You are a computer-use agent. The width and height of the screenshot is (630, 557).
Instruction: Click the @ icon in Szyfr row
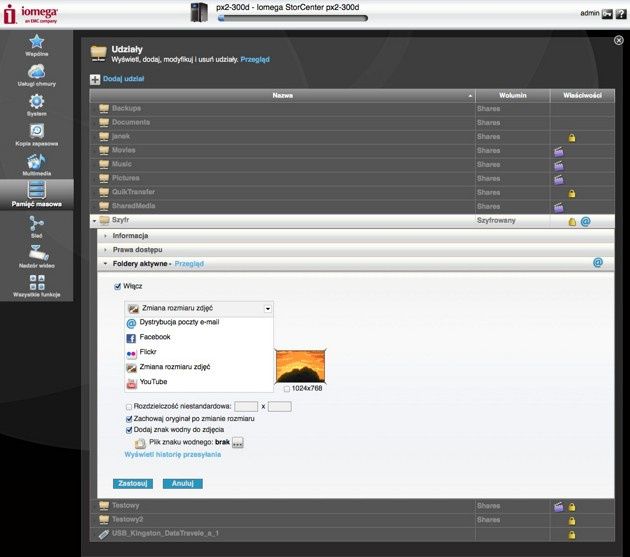pyautogui.click(x=585, y=221)
